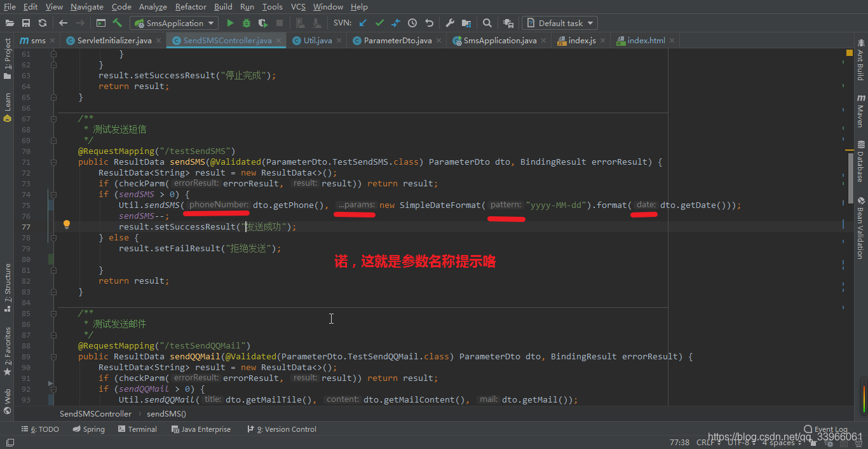
Task: Navigate Back with the left arrow icon
Action: tap(63, 23)
